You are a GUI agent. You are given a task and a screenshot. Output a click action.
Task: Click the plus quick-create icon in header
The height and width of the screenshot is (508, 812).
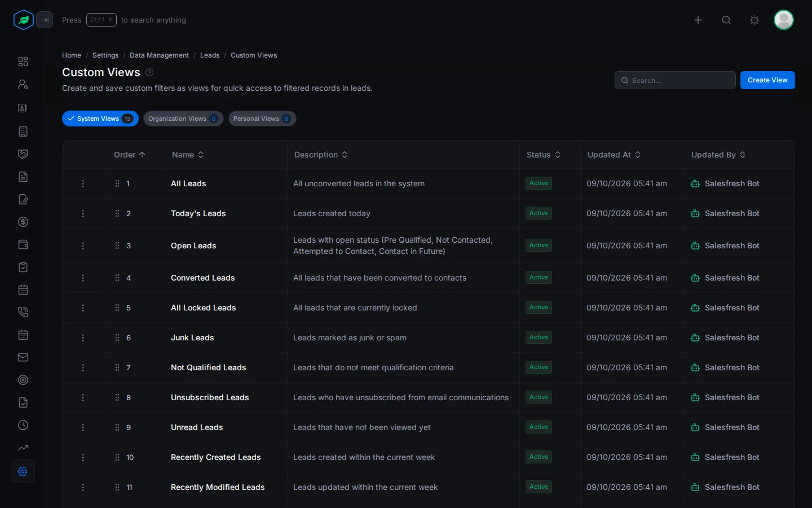click(x=698, y=20)
